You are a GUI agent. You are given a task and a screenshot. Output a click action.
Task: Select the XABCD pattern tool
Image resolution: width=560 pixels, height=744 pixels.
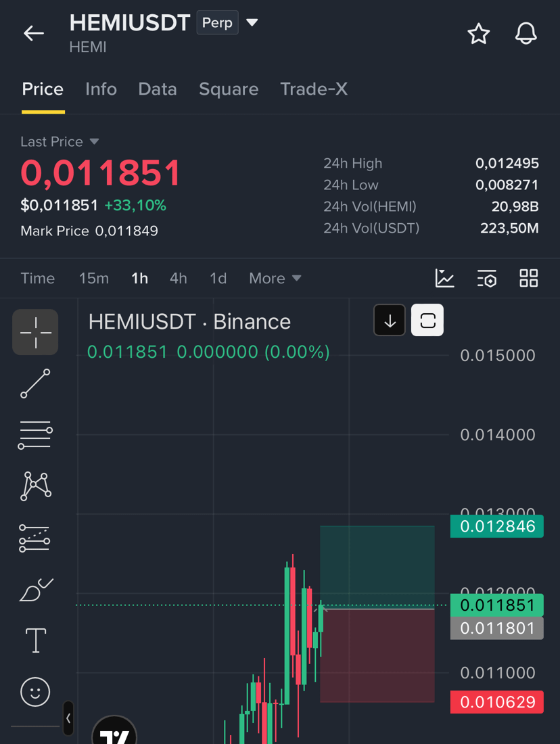pos(36,486)
